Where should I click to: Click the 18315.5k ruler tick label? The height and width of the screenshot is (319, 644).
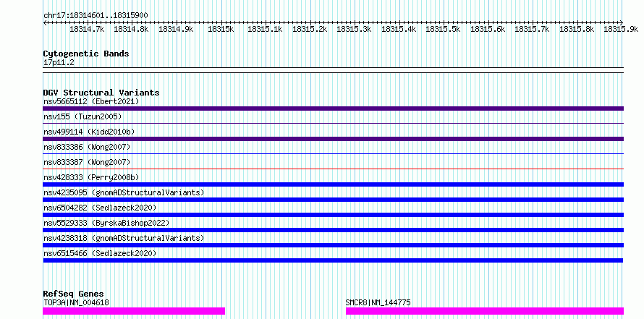(443, 29)
